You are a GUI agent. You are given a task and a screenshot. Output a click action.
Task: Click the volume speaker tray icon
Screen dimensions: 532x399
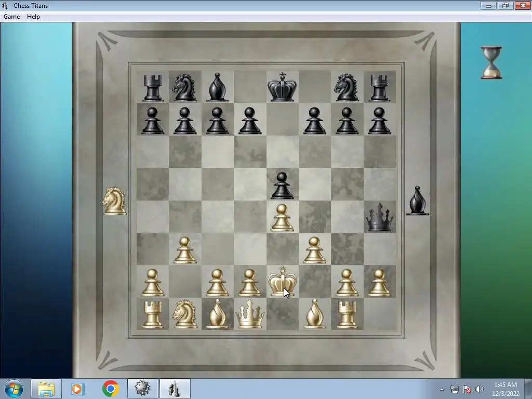tap(479, 389)
